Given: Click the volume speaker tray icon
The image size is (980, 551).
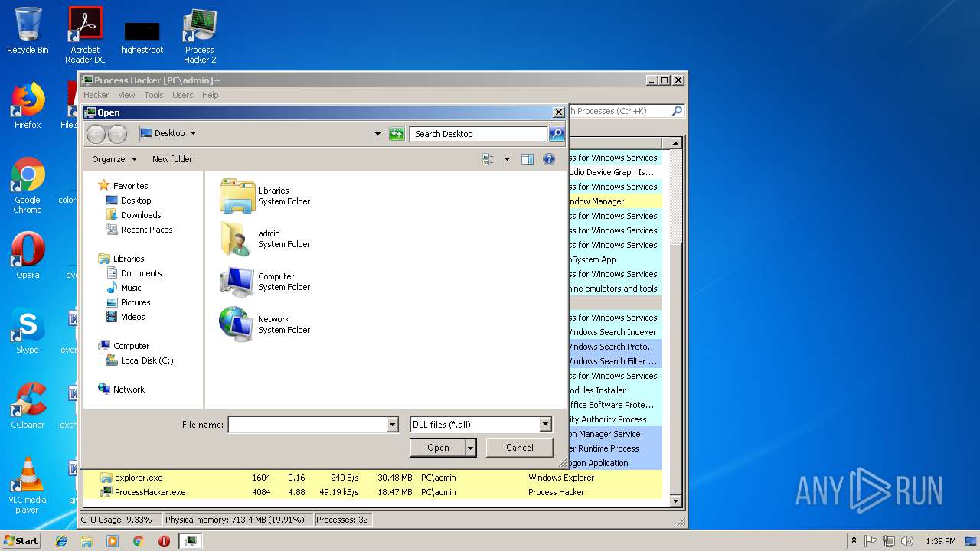Looking at the screenshot, I should click(x=908, y=541).
